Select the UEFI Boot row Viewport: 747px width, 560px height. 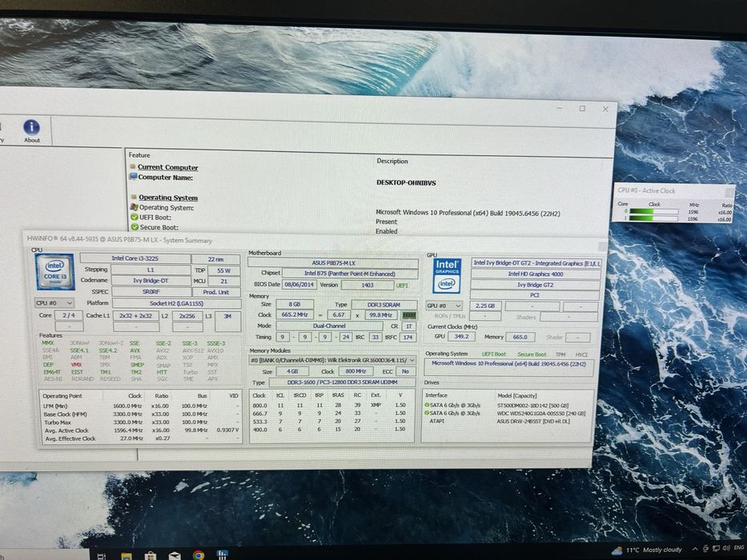pos(155,217)
